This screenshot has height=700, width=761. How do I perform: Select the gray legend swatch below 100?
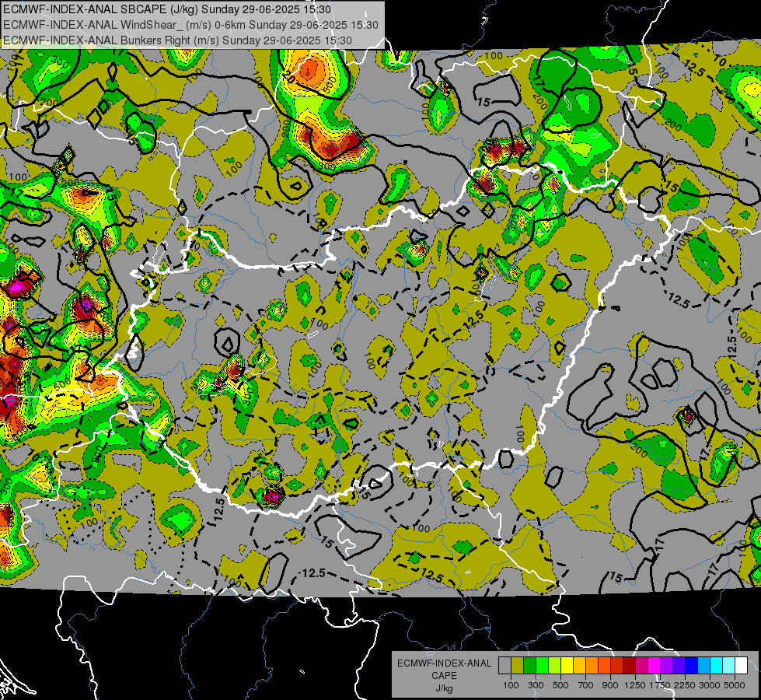504,665
